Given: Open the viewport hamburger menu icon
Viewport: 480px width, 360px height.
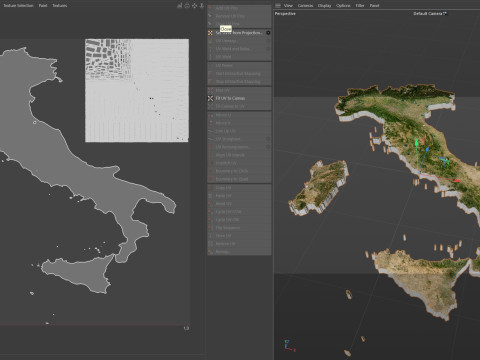Looking at the screenshot, I should [x=278, y=5].
